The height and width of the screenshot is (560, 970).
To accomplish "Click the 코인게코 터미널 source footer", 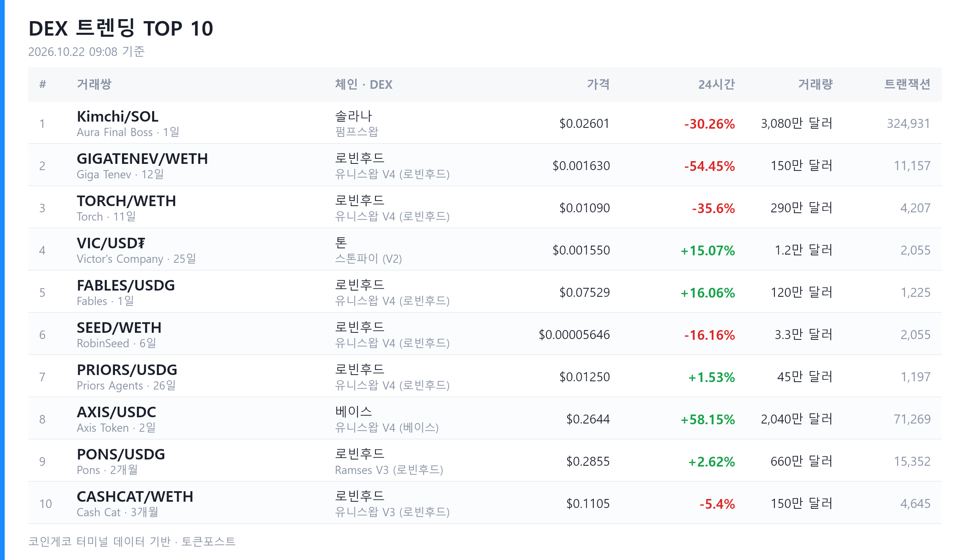I will click(132, 541).
